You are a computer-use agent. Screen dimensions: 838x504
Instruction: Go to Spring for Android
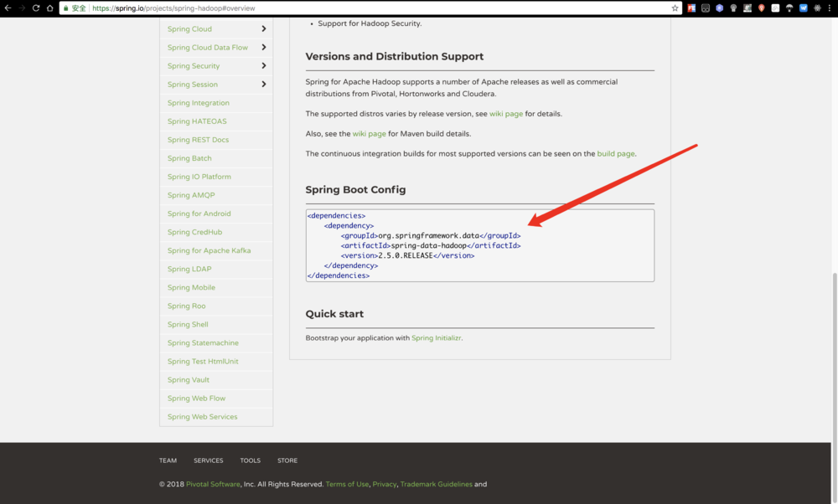[x=199, y=213]
